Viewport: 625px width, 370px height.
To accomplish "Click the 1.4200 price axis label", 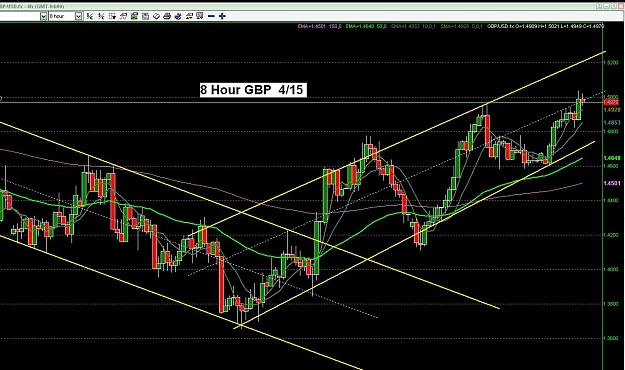I will click(611, 235).
